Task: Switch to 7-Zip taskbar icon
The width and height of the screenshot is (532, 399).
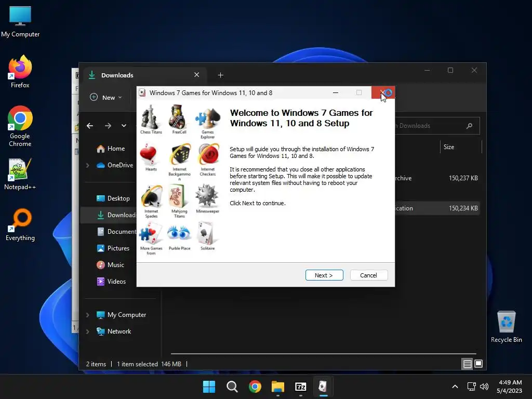Action: [x=301, y=387]
